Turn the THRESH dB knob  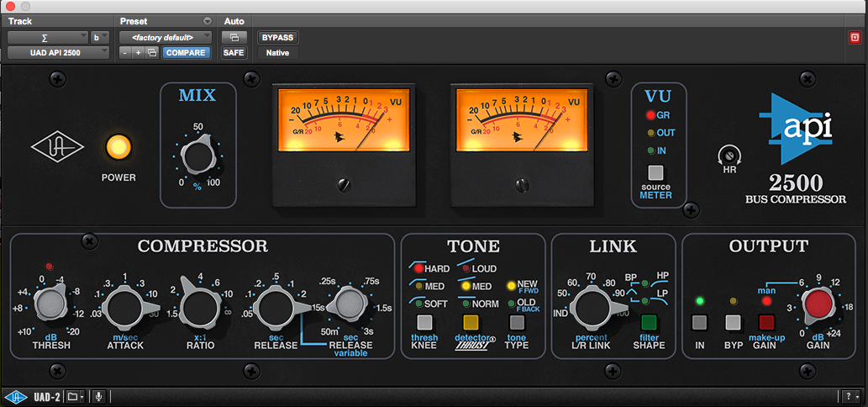tap(50, 304)
